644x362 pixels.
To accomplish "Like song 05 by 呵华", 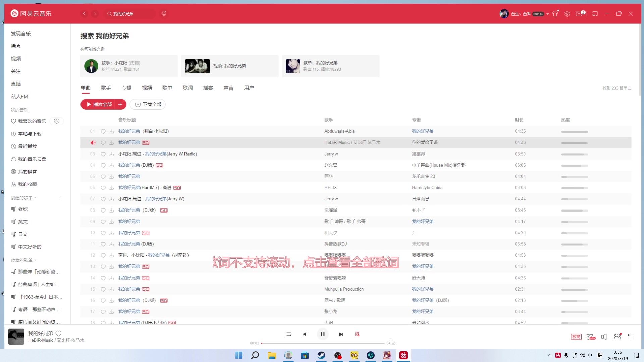I will point(103,177).
